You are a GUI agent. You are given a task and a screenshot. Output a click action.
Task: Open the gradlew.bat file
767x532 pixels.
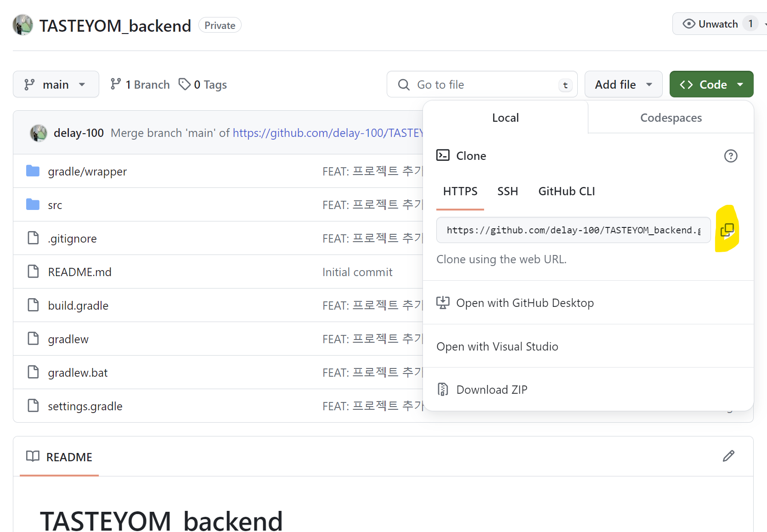(x=78, y=373)
